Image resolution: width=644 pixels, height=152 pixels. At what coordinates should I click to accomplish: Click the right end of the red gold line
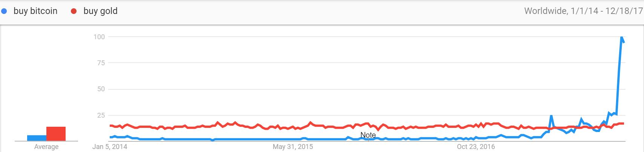pos(623,123)
